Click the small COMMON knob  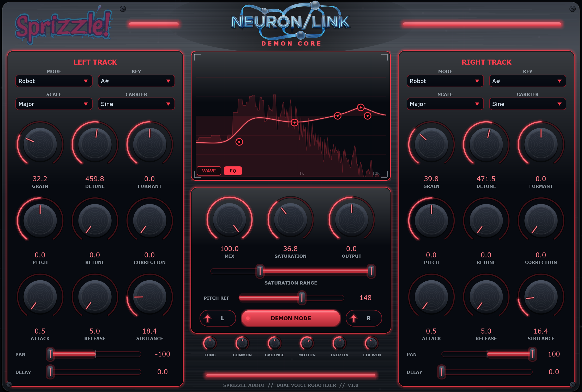(x=242, y=343)
